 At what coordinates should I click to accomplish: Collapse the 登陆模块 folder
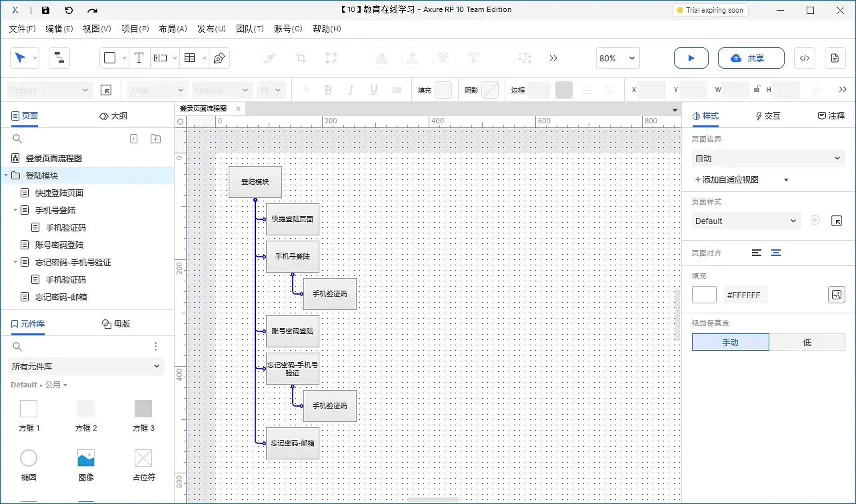point(6,175)
